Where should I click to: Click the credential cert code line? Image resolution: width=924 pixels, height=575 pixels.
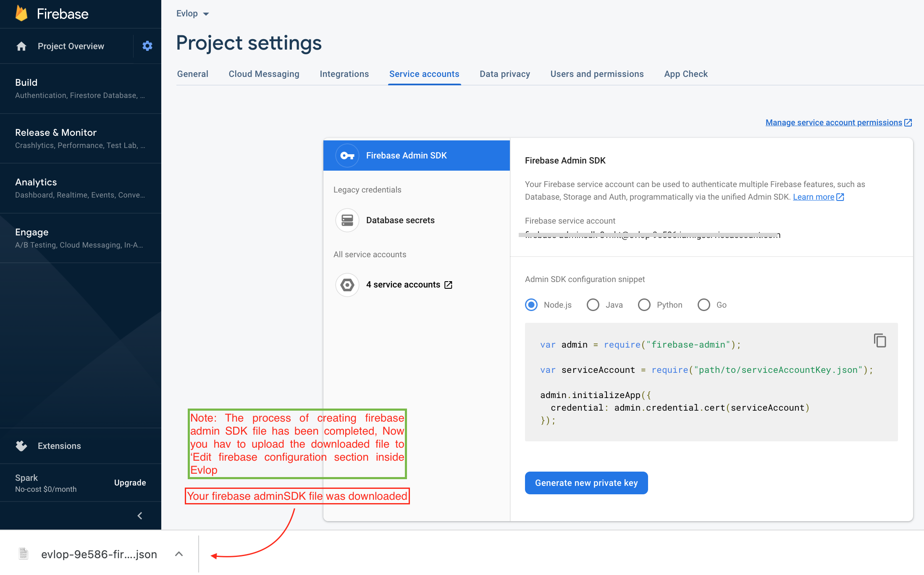(680, 408)
